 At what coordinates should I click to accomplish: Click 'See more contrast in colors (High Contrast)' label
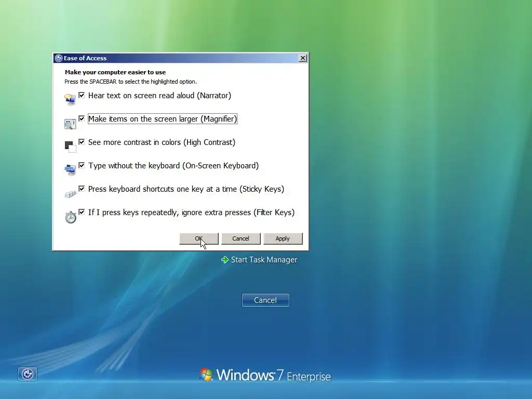click(x=162, y=142)
